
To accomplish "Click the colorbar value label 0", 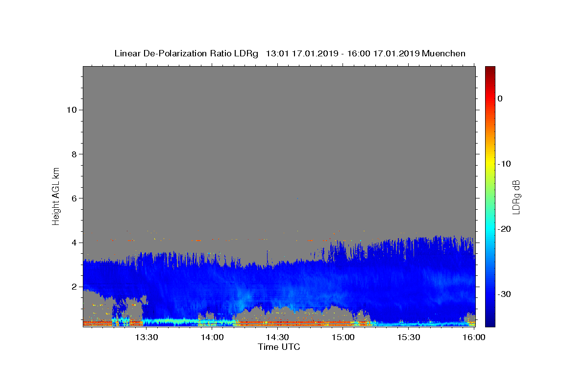I will 500,98.
